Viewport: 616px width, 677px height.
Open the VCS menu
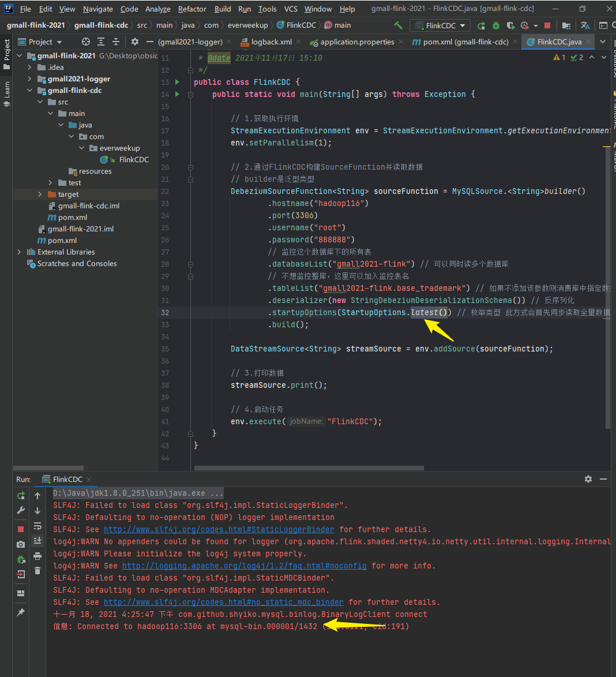291,9
